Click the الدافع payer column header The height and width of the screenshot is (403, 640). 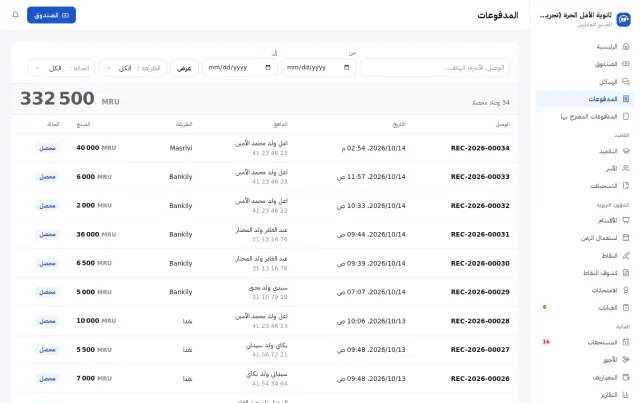(280, 124)
